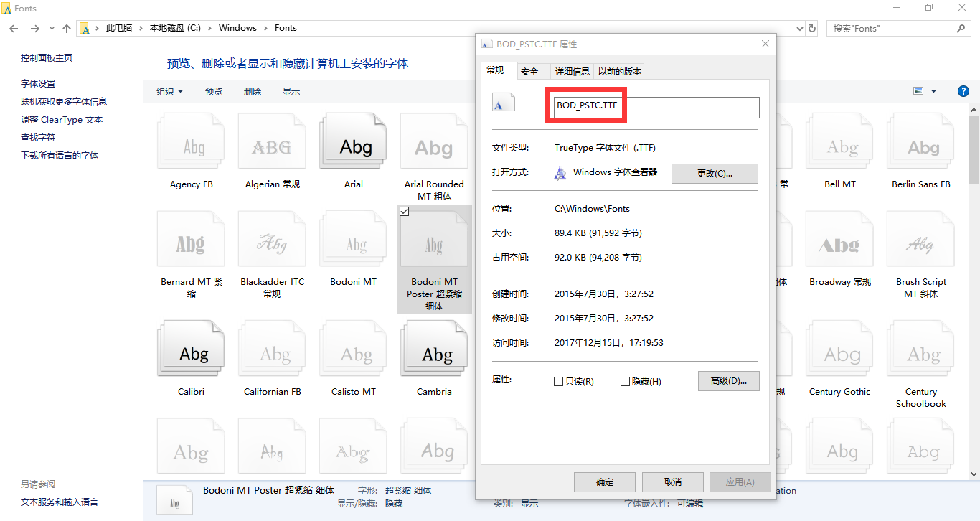Open 字体设置 link

click(x=38, y=83)
